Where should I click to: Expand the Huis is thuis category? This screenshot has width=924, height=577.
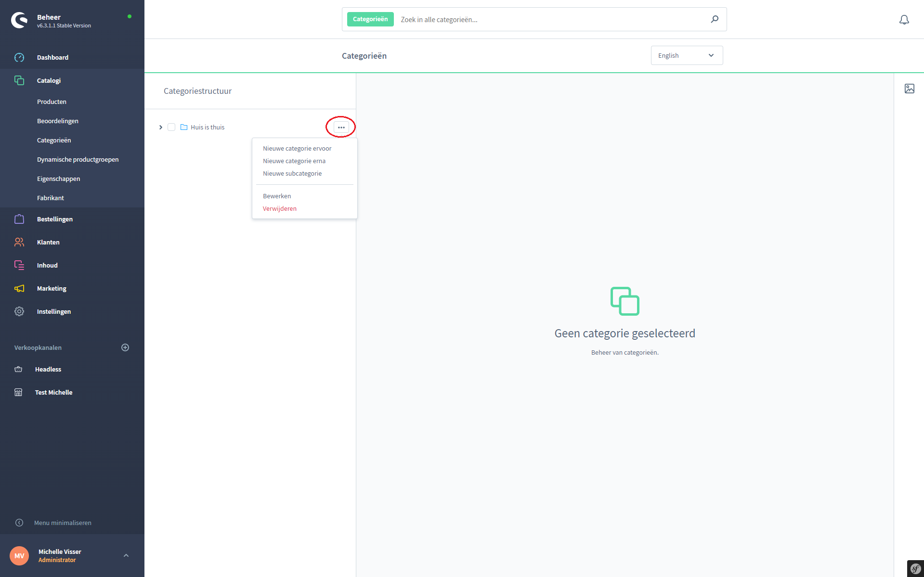point(161,127)
